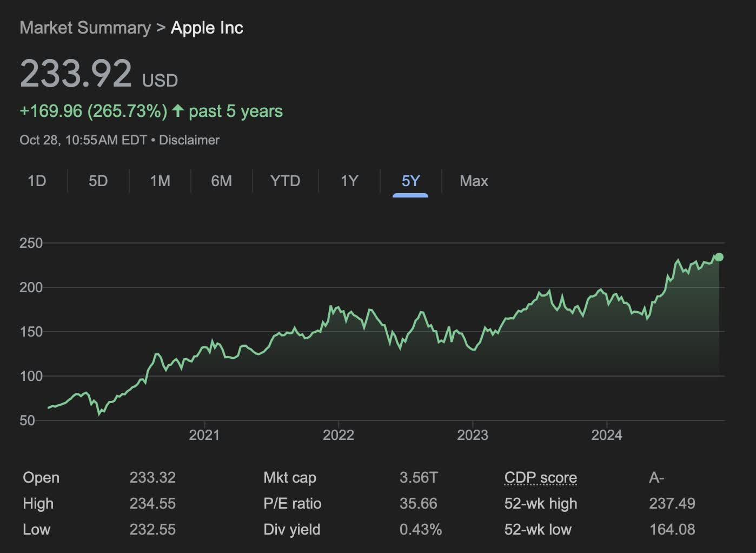Select the 5D time range tab
Viewport: 756px width, 553px height.
point(98,181)
